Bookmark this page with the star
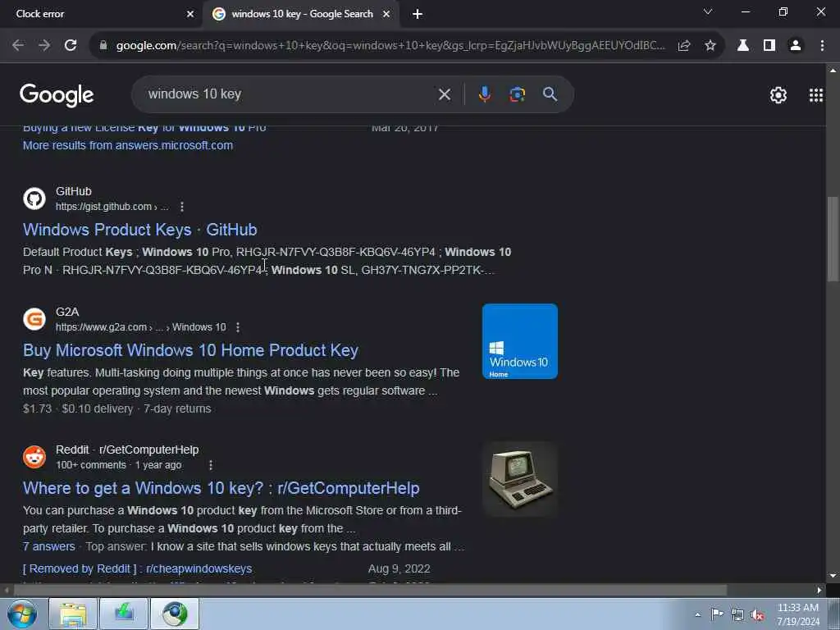This screenshot has height=630, width=840. pos(710,46)
